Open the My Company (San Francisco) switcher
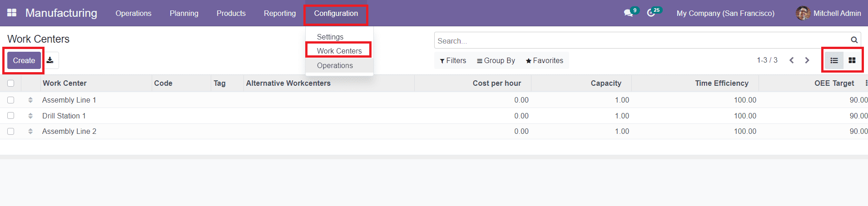The height and width of the screenshot is (206, 868). [x=725, y=13]
